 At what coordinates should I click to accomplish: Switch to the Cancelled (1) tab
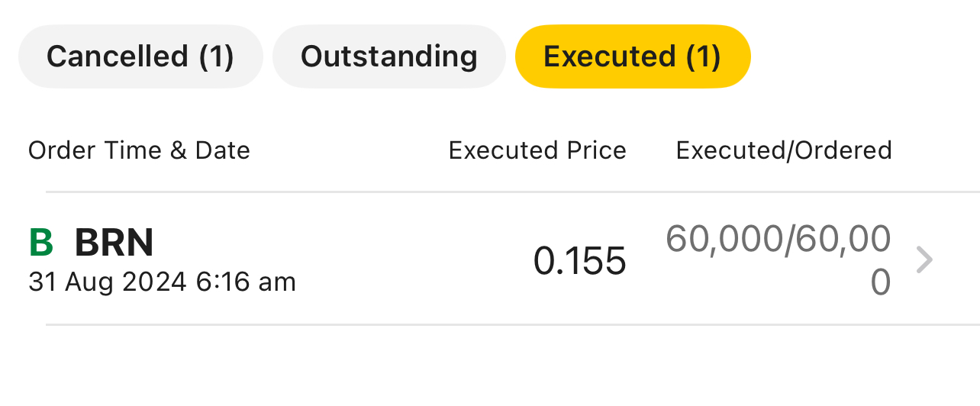pyautogui.click(x=140, y=56)
